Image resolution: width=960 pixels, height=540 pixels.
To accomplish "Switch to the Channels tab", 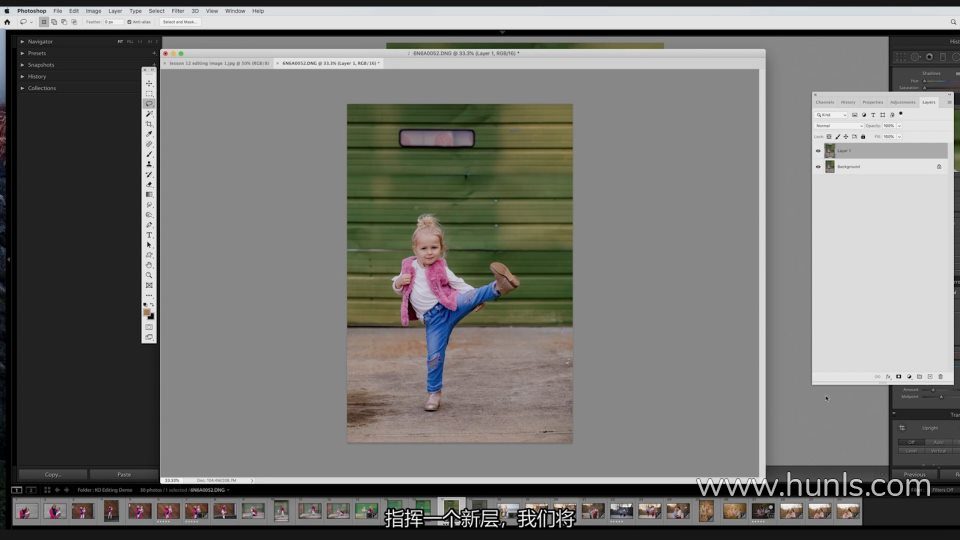I will pyautogui.click(x=825, y=102).
